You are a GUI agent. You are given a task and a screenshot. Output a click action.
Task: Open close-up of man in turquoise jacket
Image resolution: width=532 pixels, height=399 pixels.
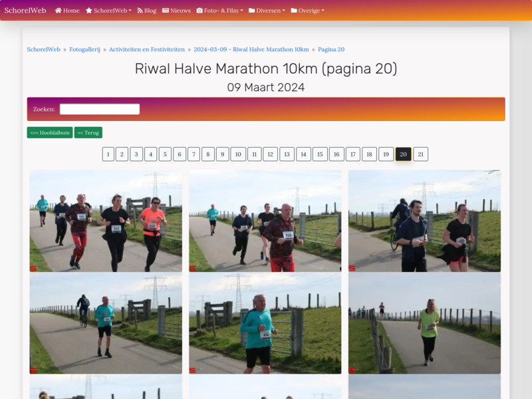[x=265, y=323]
